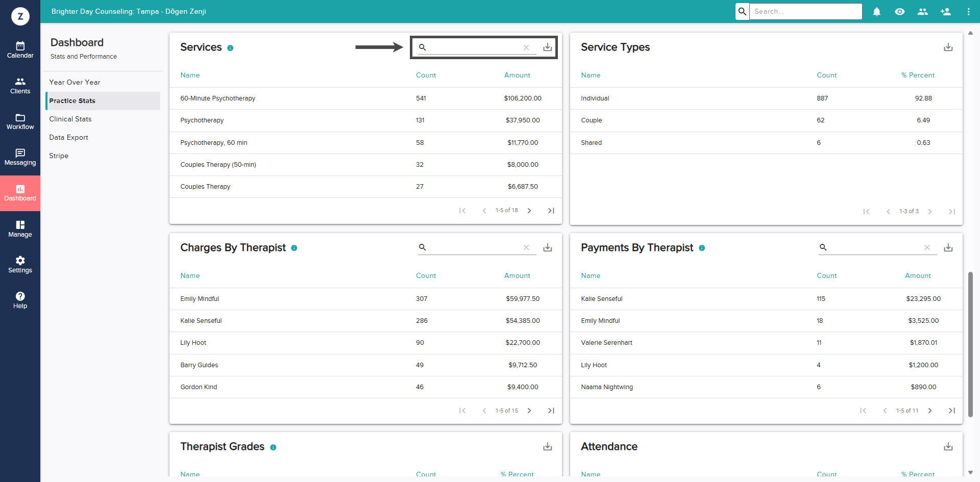Open the notifications bell
The width and height of the screenshot is (980, 482).
[x=876, y=11]
